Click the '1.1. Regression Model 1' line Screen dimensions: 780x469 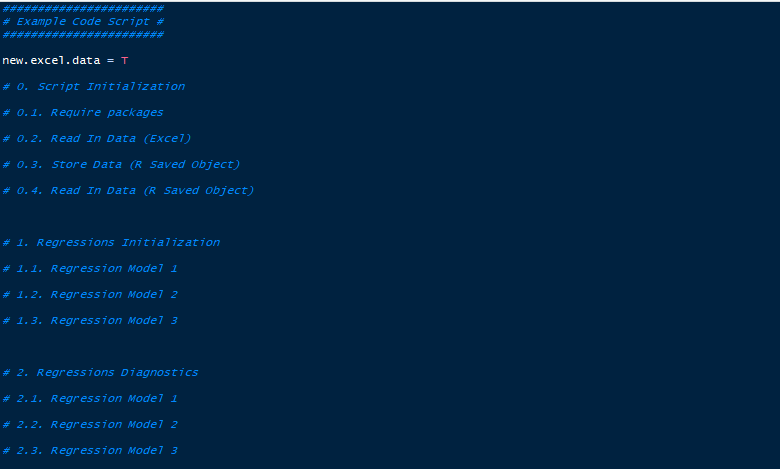(90, 269)
